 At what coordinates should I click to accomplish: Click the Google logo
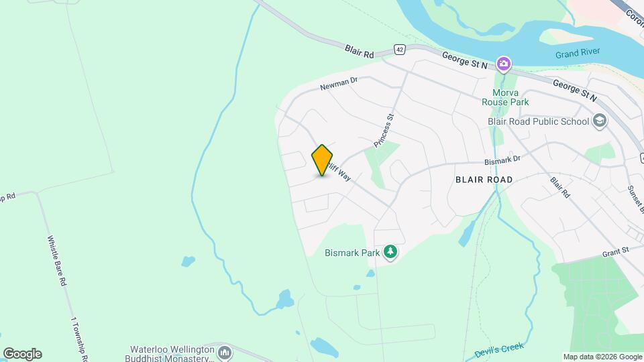click(x=23, y=354)
